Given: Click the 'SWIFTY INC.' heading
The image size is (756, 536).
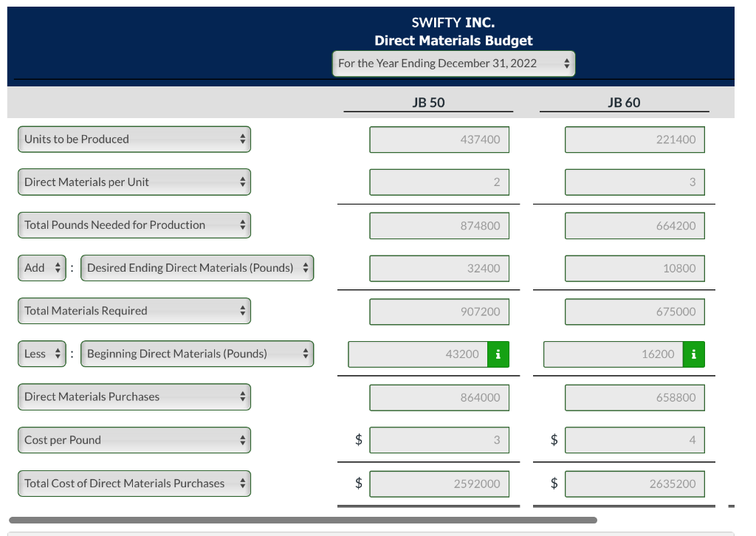Looking at the screenshot, I should coord(453,23).
